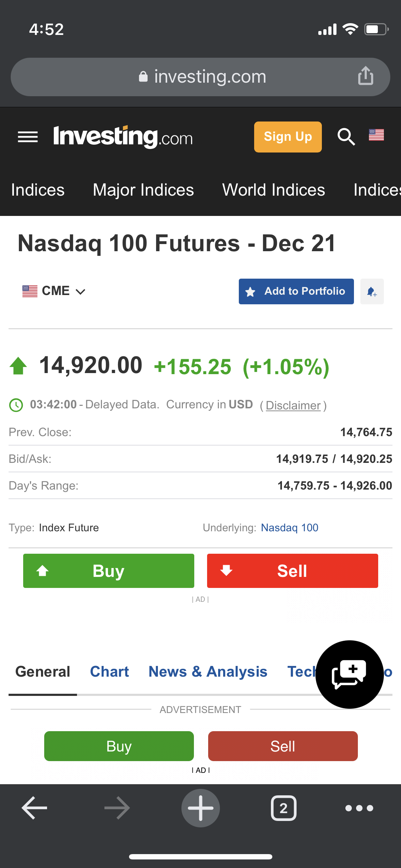Follow the Nasdaq 100 underlying link
The width and height of the screenshot is (401, 868).
point(289,528)
